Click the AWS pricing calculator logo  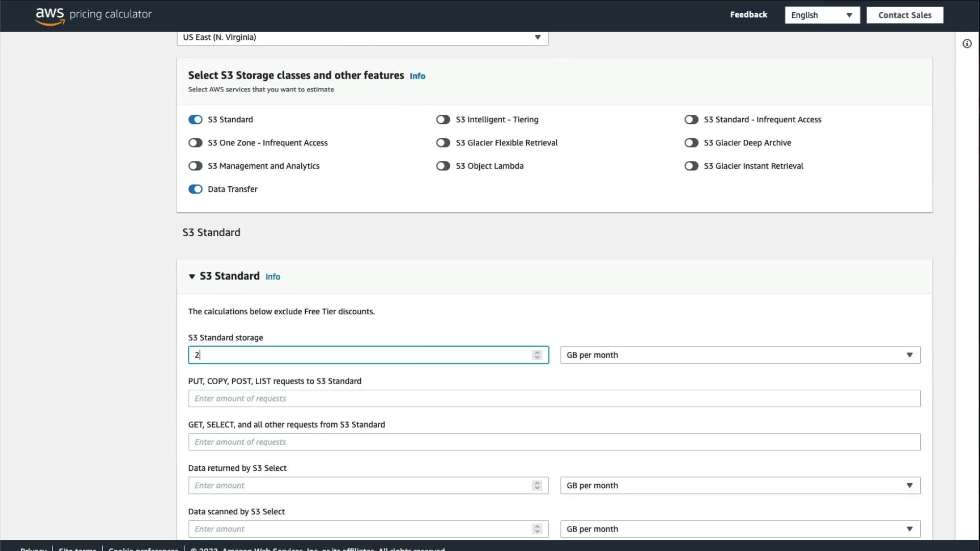93,15
